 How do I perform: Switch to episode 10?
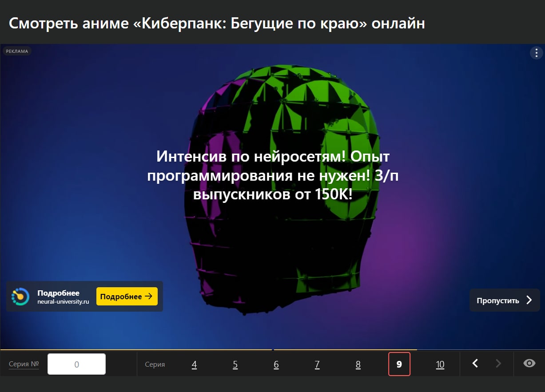(x=440, y=364)
